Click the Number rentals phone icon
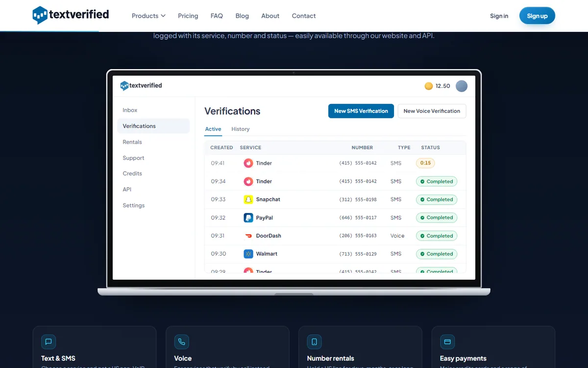The height and width of the screenshot is (368, 588). click(x=315, y=342)
